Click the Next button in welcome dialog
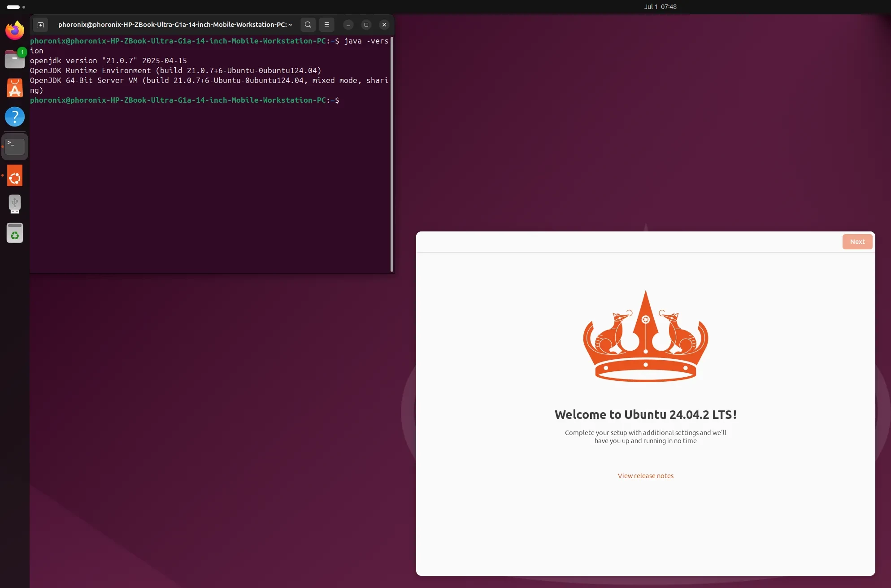 coord(857,242)
